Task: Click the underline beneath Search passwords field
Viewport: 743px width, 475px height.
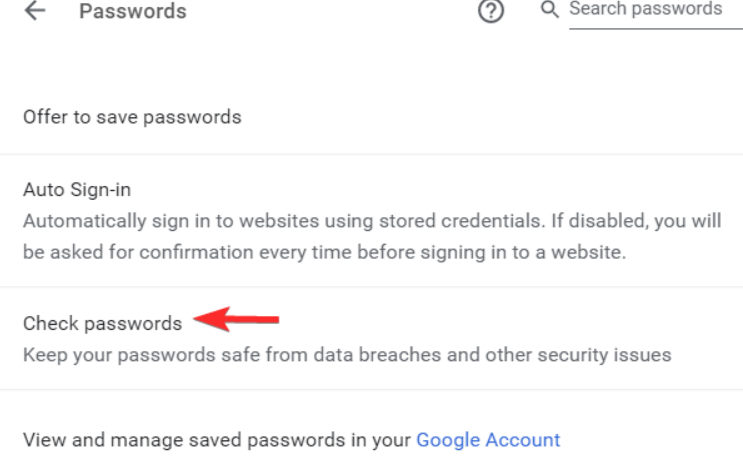Action: (656, 29)
